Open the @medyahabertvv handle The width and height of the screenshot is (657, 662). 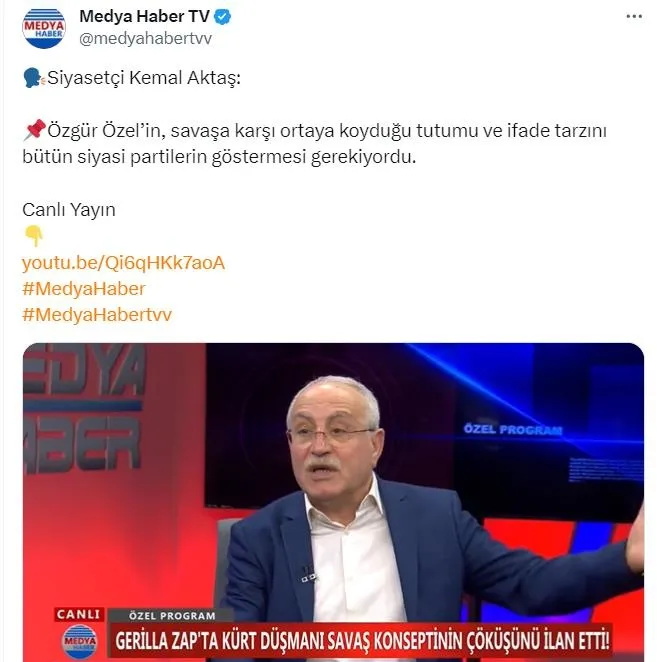[x=145, y=38]
